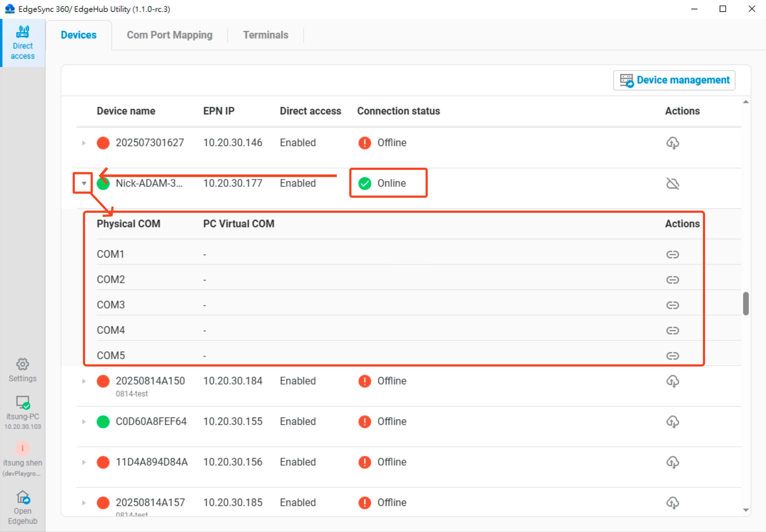
Task: Click the cloud update icon for C0D60A8FEF64
Action: pyautogui.click(x=674, y=422)
